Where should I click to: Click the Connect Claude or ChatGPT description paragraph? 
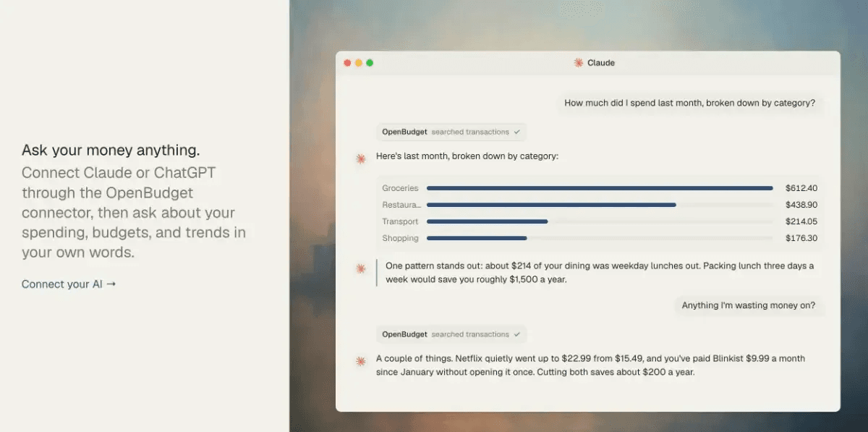coord(134,213)
